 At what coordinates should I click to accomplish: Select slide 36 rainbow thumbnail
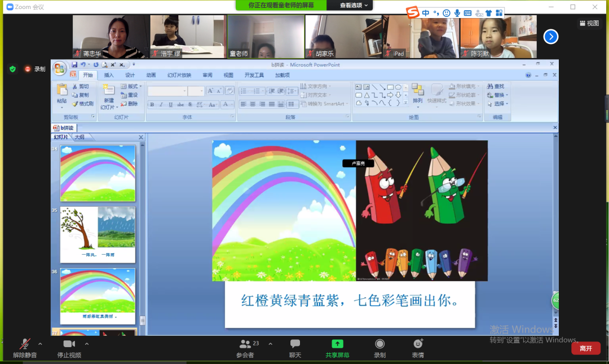click(x=98, y=296)
